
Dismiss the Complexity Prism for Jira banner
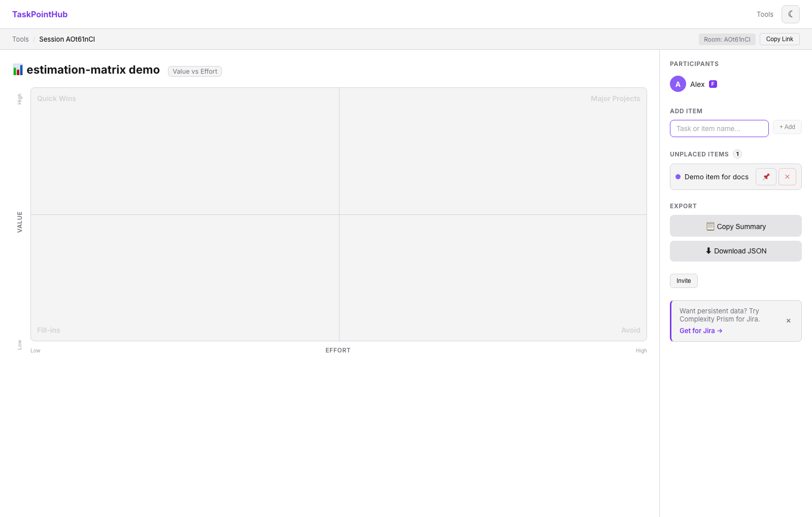click(788, 321)
